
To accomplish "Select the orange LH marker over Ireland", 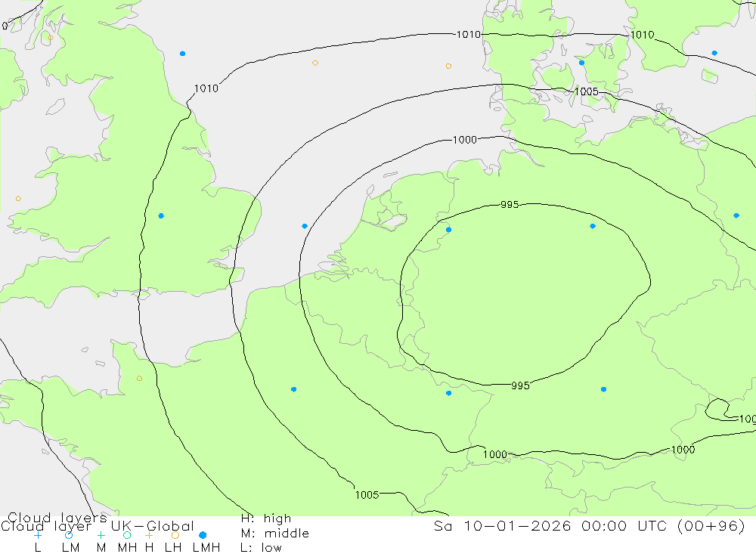I will pos(18,199).
